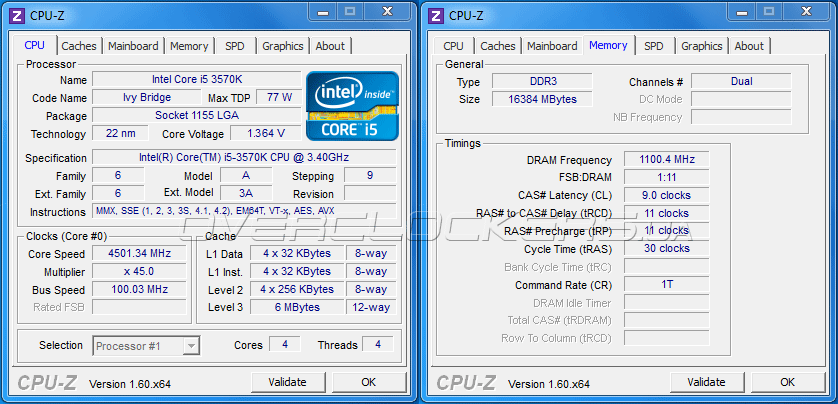Viewport: 838px width, 404px height.
Task: Click the Command Rate 1T value
Action: pos(666,284)
